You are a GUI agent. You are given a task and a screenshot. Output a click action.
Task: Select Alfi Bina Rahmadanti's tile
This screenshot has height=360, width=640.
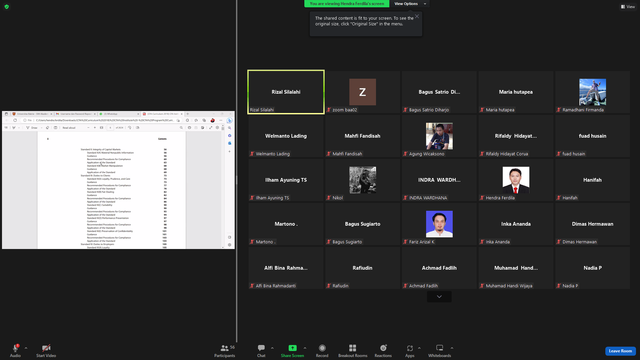pyautogui.click(x=286, y=268)
